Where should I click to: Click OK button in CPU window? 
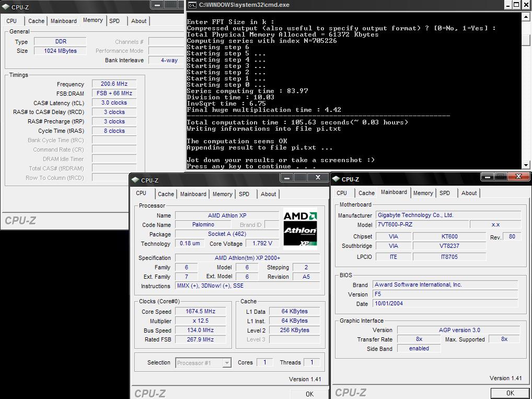click(309, 394)
